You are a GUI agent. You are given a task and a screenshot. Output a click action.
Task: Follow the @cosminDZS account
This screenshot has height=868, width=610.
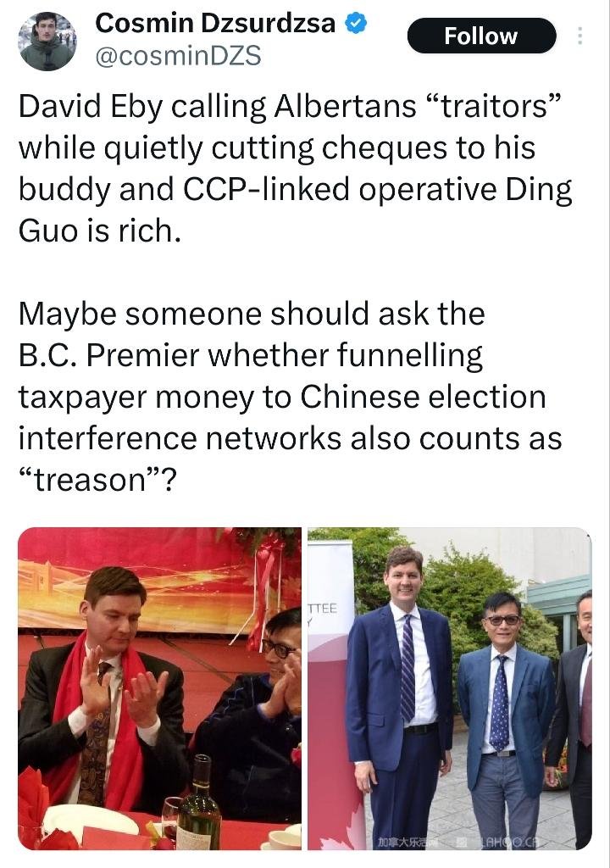click(481, 36)
